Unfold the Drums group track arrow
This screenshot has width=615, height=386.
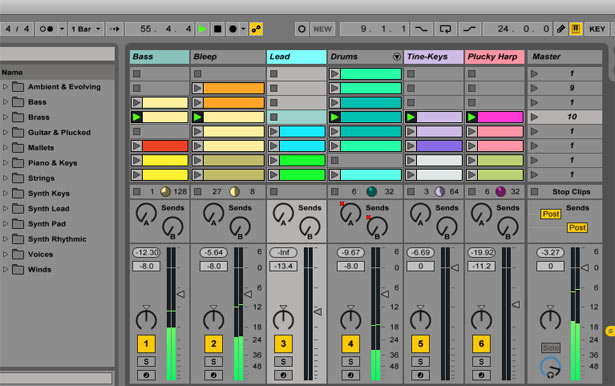(x=397, y=57)
